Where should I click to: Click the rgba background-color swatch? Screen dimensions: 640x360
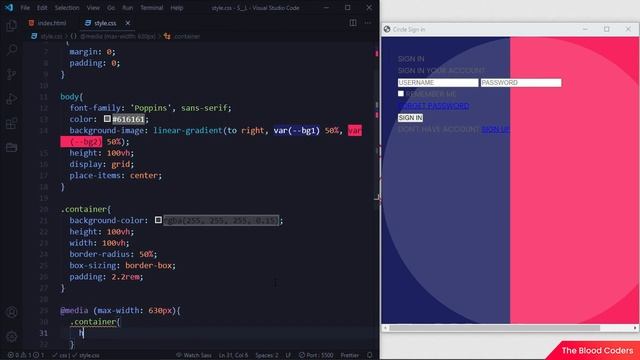(158, 220)
